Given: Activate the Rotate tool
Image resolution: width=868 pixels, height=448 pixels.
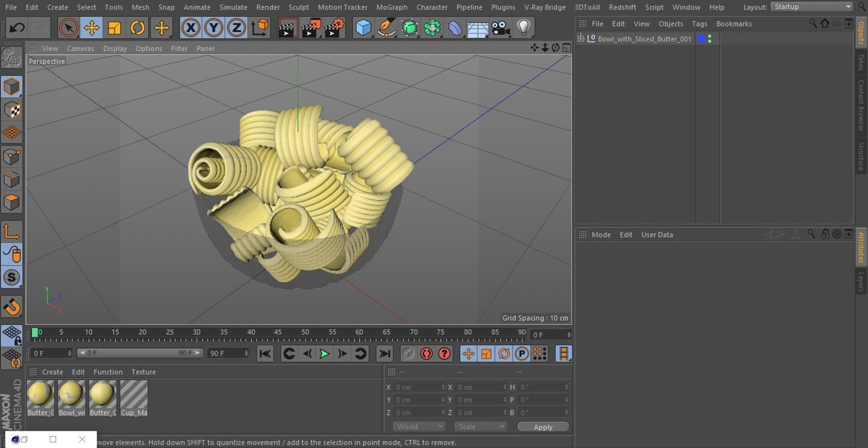Looking at the screenshot, I should click(x=138, y=28).
